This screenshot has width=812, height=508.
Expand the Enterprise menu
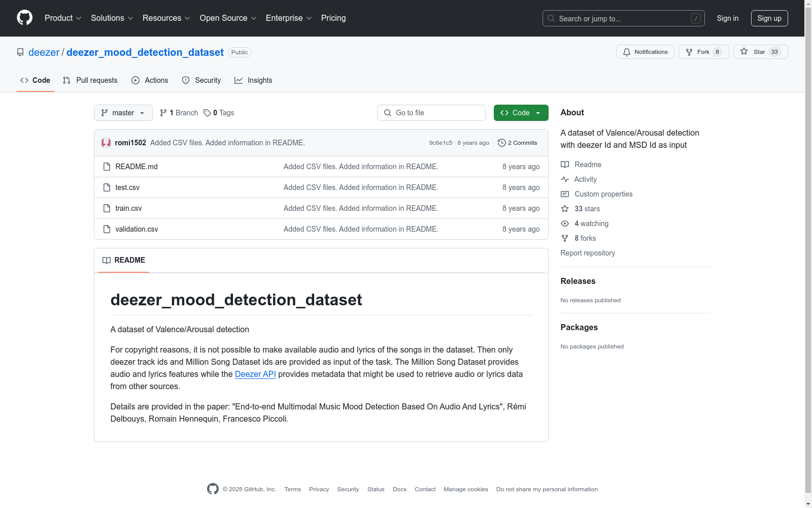[289, 18]
